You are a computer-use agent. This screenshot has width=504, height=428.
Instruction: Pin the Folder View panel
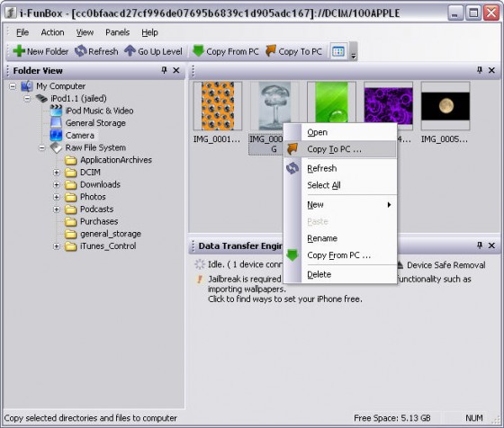coord(164,70)
